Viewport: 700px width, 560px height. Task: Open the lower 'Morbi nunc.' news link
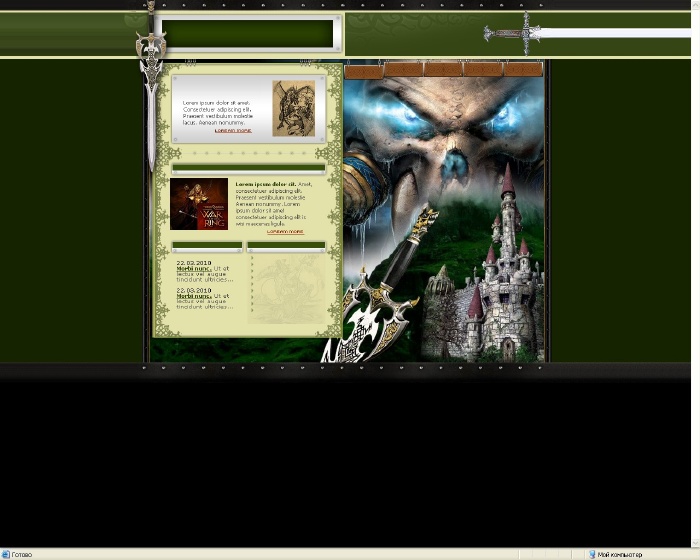pyautogui.click(x=194, y=296)
